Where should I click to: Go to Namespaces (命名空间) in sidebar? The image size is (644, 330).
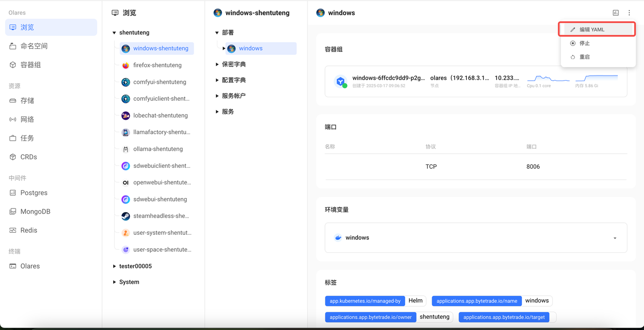(x=51, y=46)
